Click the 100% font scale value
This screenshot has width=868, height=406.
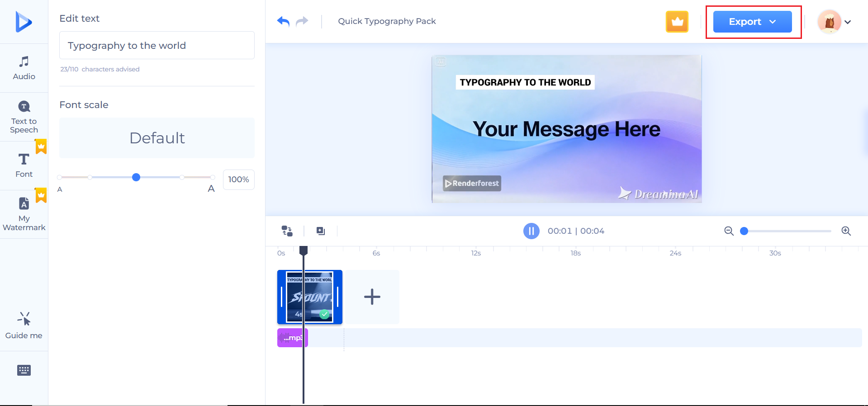click(239, 179)
